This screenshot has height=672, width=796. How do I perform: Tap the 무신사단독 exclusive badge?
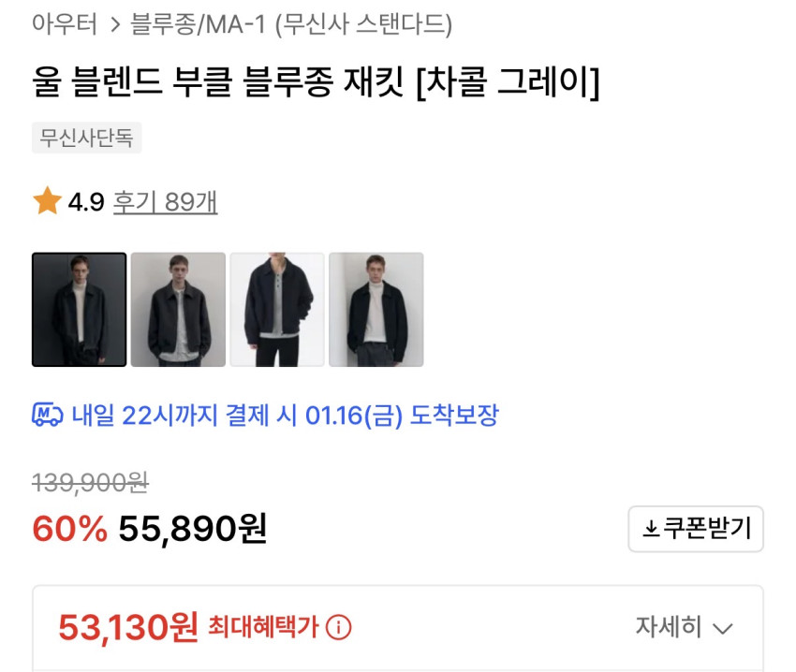click(86, 138)
